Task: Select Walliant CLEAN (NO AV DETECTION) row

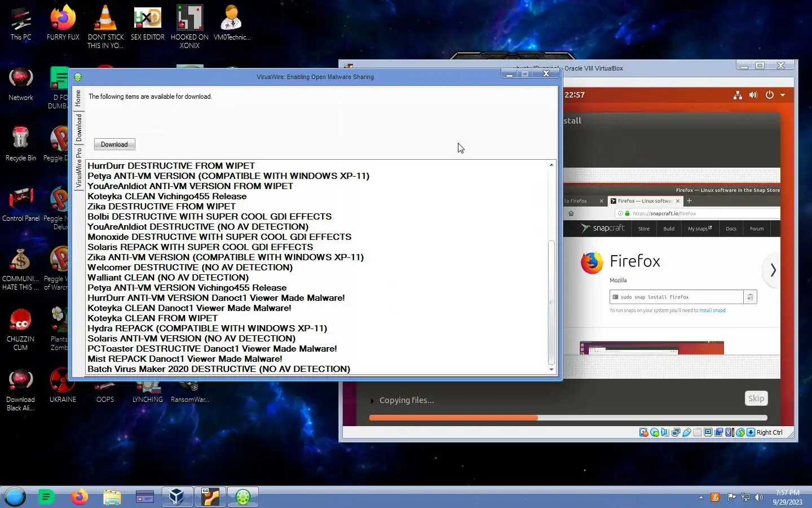Action: click(316, 278)
